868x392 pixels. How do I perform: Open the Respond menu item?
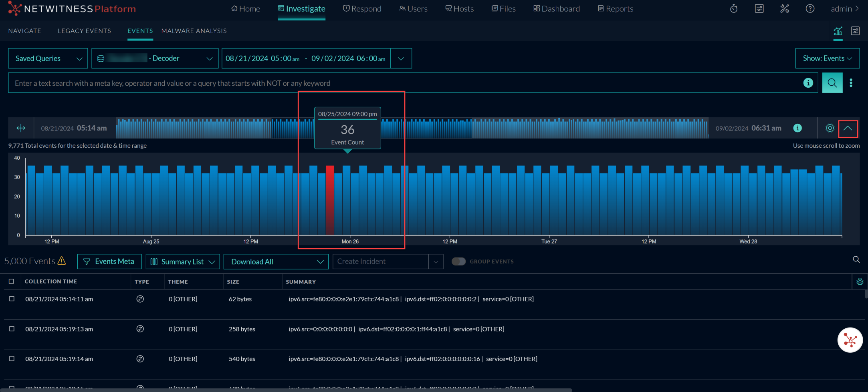point(362,8)
